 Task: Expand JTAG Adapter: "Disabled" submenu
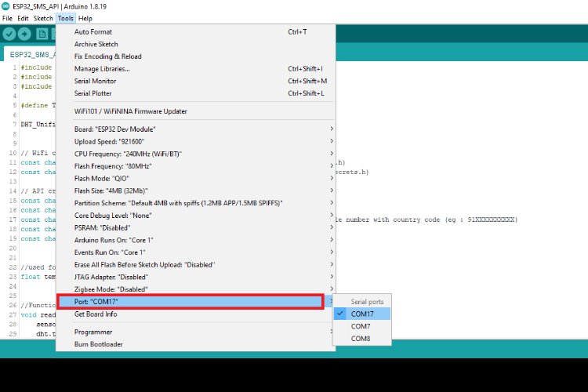(196, 278)
